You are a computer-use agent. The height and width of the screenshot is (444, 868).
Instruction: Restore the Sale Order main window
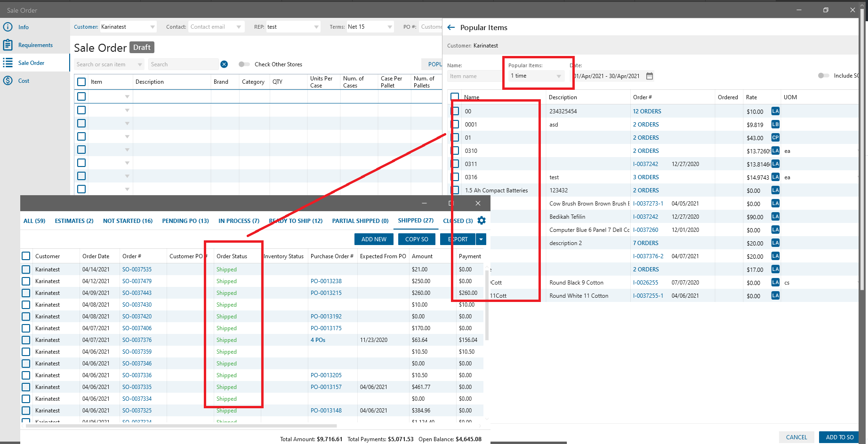(826, 10)
